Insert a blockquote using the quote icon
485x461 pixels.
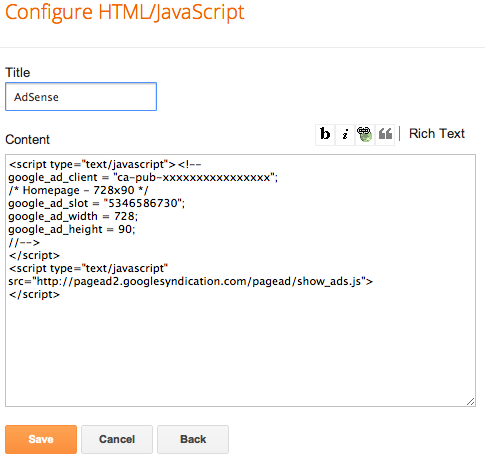coord(385,134)
